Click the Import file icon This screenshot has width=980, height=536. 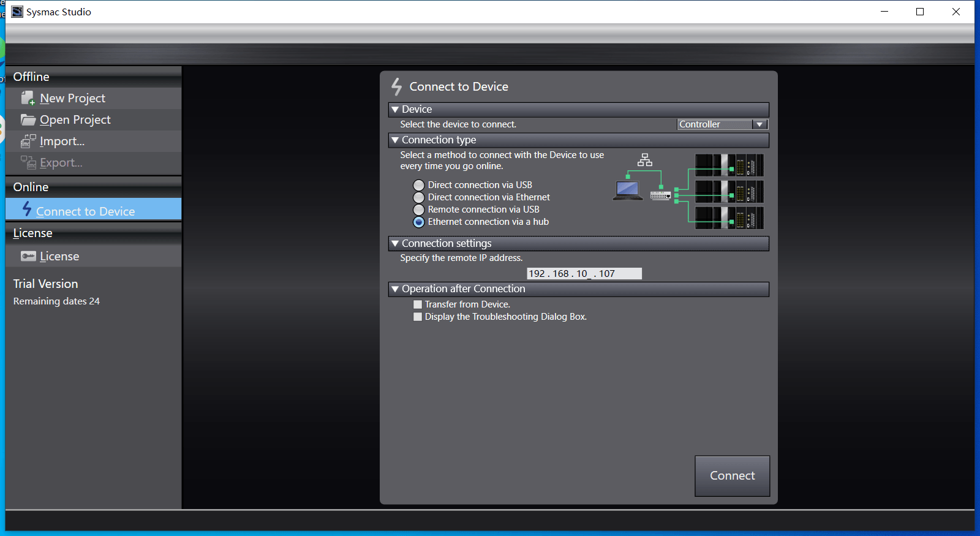point(28,141)
